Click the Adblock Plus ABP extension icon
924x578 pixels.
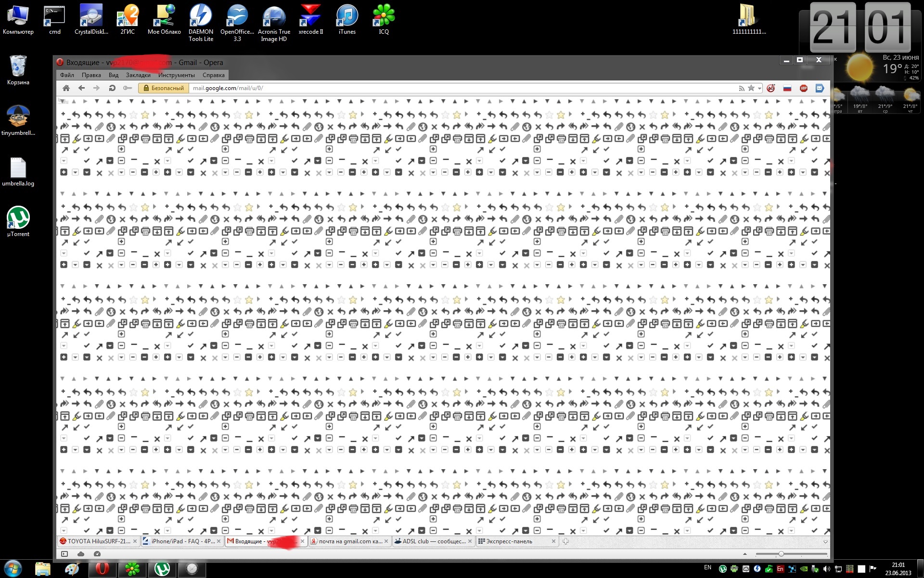[x=803, y=88]
